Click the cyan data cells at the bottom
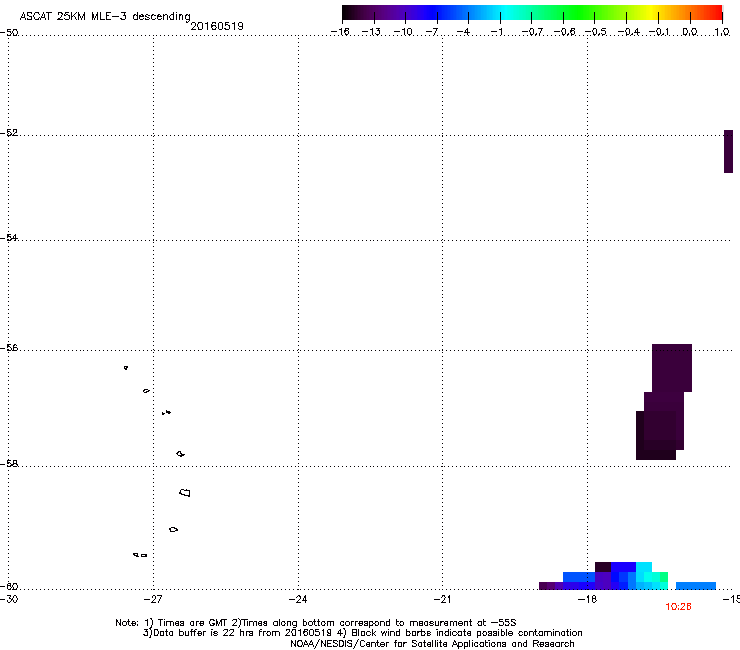740x650 pixels. pyautogui.click(x=651, y=576)
